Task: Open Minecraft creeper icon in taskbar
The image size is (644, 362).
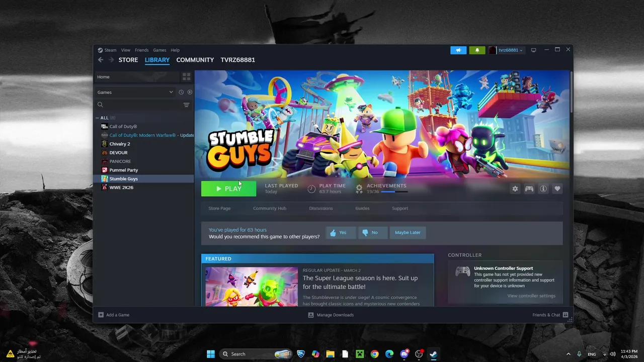Action: [360, 354]
